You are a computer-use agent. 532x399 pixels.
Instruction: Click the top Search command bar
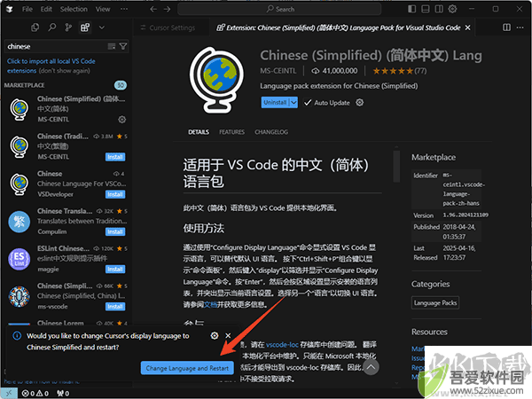279,9
